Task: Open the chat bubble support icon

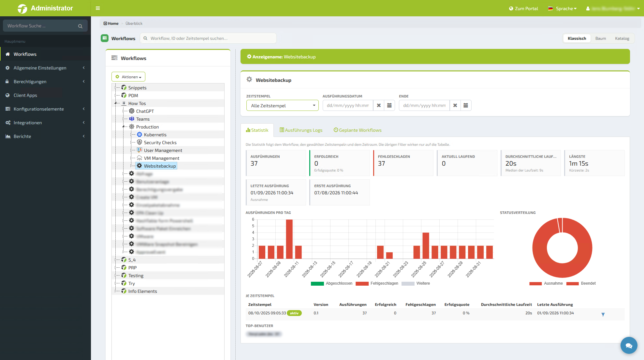Action: 629,345
